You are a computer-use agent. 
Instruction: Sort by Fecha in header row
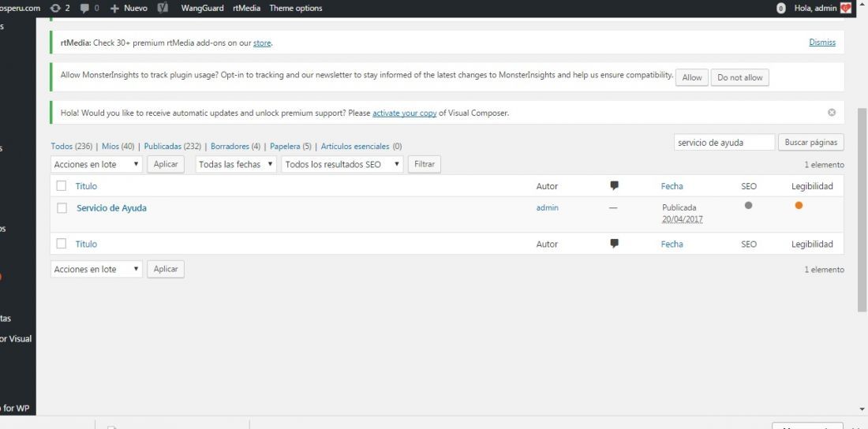672,186
